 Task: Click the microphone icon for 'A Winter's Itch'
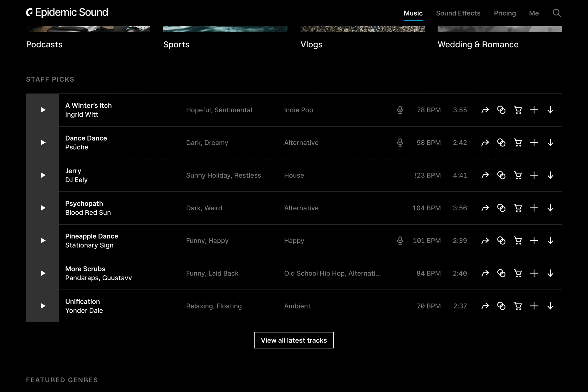point(399,110)
